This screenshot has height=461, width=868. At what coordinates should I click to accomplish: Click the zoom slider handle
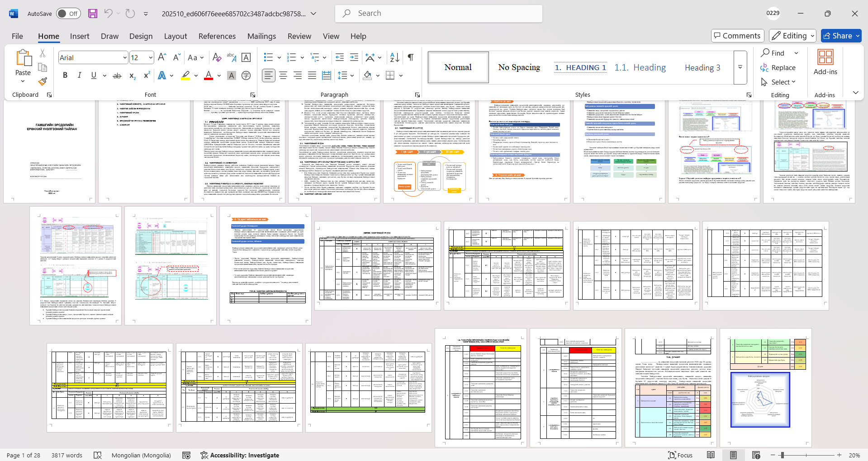pyautogui.click(x=782, y=455)
